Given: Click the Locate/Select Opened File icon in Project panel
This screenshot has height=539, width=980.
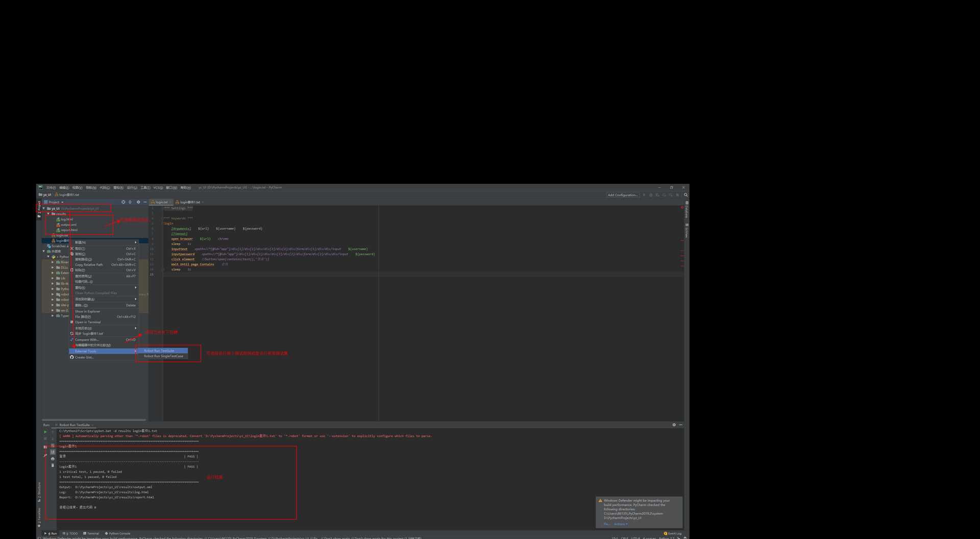Looking at the screenshot, I should coord(123,202).
